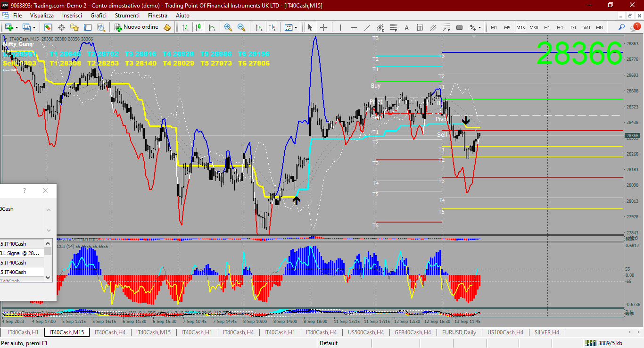Viewport: 644px width, 348px height.
Task: Toggle Auto Scroll chart button
Action: click(259, 27)
